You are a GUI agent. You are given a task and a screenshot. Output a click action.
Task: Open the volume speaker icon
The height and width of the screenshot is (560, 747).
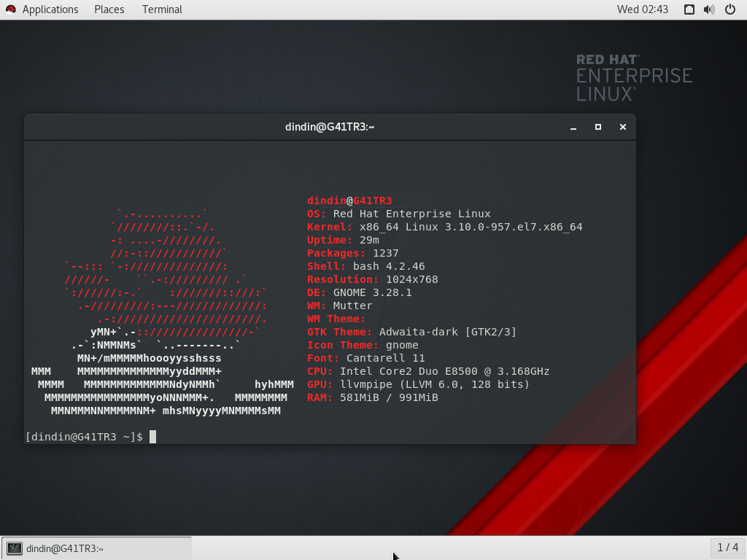[709, 9]
